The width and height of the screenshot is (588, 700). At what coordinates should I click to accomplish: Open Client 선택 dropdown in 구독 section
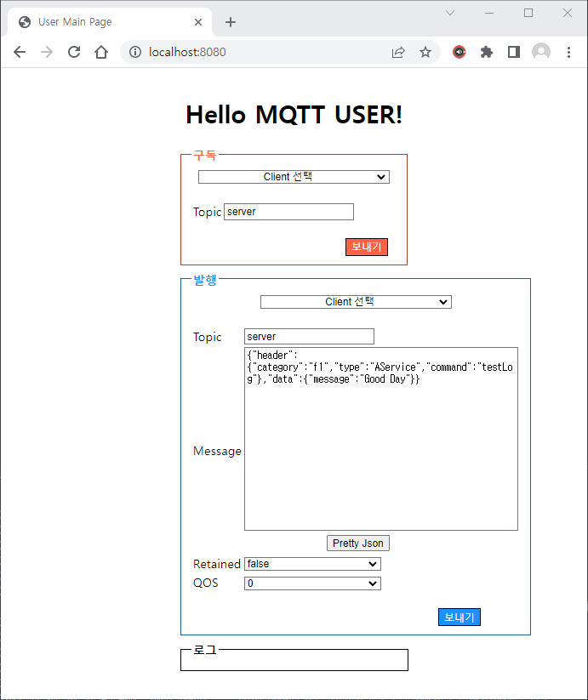(294, 177)
